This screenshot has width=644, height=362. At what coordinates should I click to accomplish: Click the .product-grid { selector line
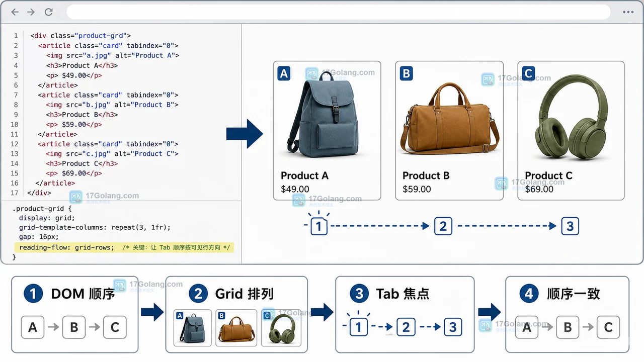coord(42,208)
